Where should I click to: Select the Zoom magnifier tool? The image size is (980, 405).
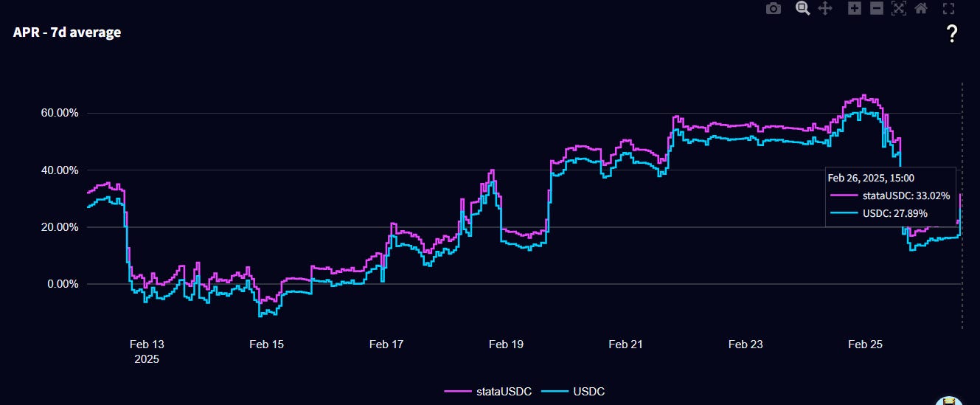[803, 9]
